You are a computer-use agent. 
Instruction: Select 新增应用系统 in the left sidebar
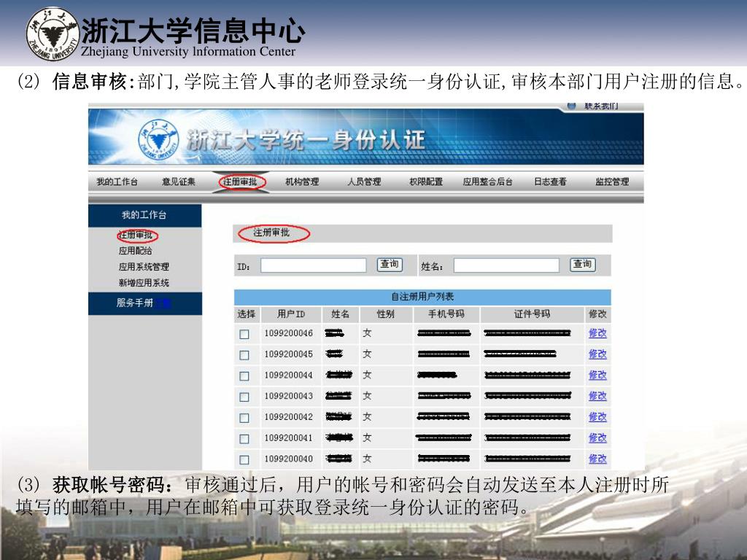(x=144, y=283)
